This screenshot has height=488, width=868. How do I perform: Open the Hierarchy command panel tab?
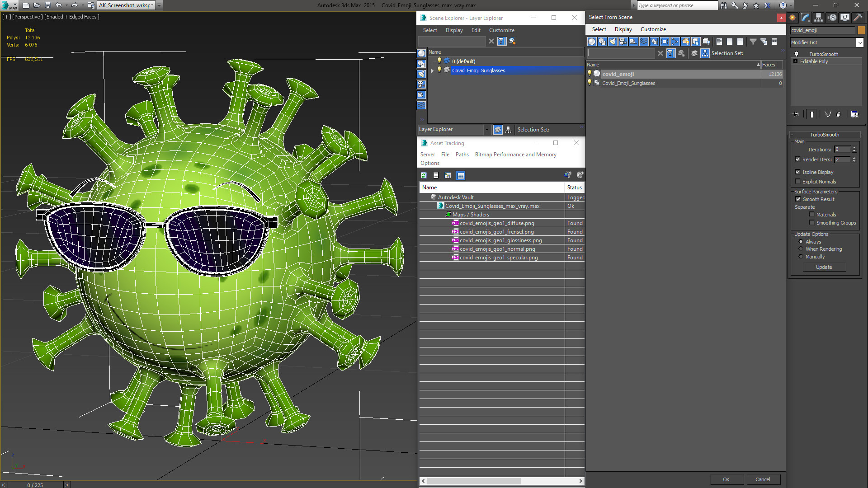[x=819, y=18]
